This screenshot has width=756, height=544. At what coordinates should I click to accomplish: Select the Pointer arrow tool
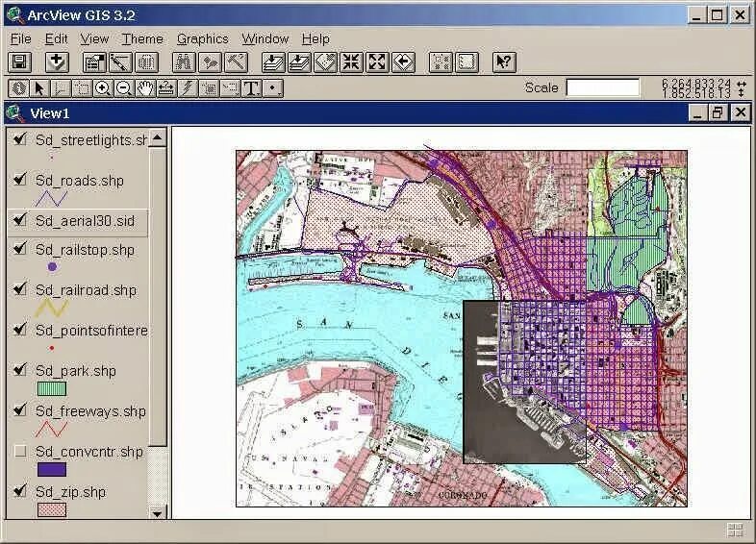(39, 88)
